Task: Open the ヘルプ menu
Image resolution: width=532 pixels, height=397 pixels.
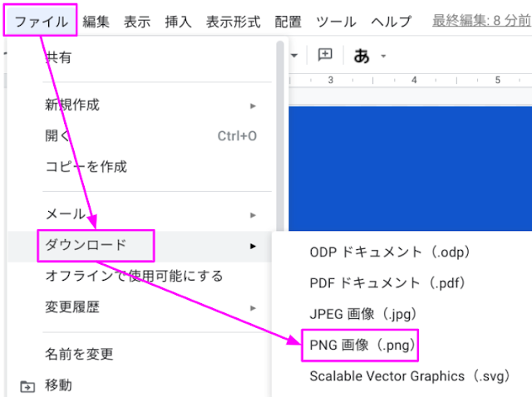Action: [x=392, y=22]
